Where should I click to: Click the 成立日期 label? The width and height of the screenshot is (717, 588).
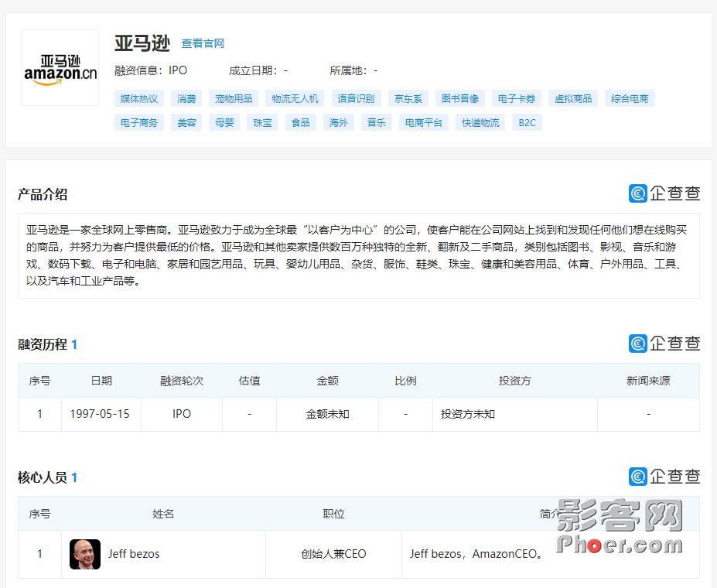[258, 70]
